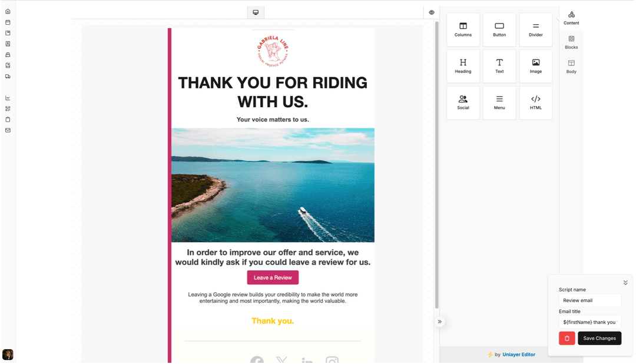Click the QR code icon in sidebar
This screenshot has height=364, width=636.
(x=8, y=109)
